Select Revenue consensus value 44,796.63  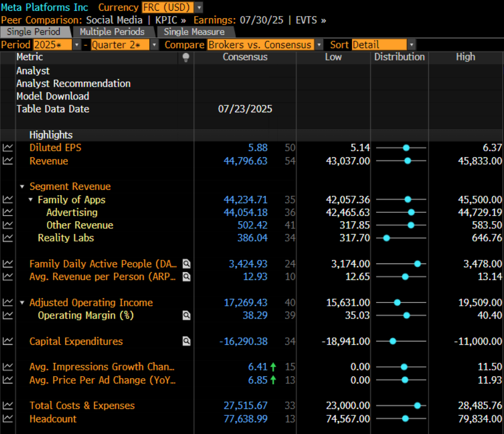pyautogui.click(x=246, y=161)
